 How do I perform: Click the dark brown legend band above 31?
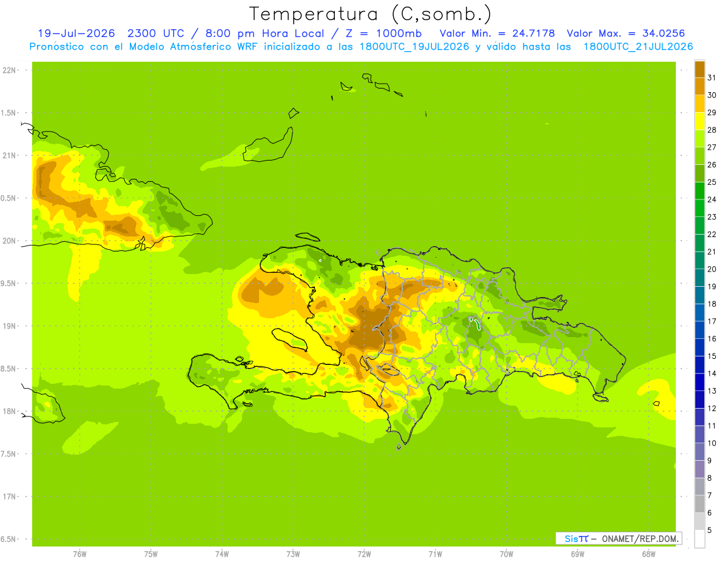[699, 69]
